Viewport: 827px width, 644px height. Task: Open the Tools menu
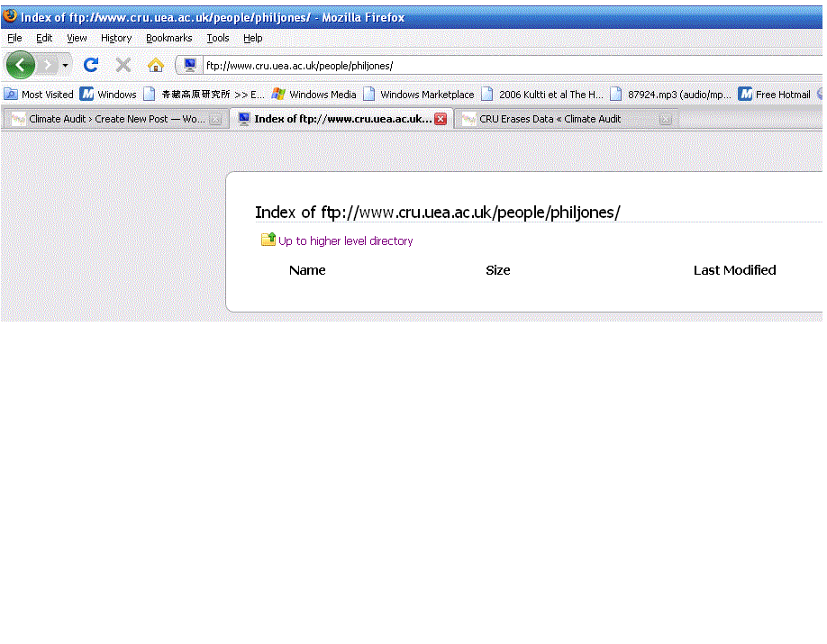pyautogui.click(x=217, y=38)
